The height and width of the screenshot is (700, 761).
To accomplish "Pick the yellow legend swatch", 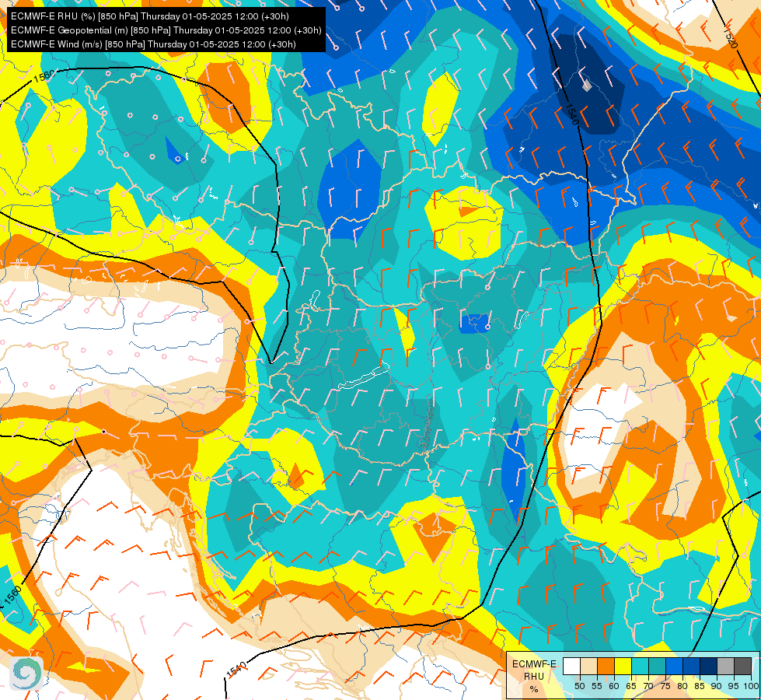I will [623, 666].
